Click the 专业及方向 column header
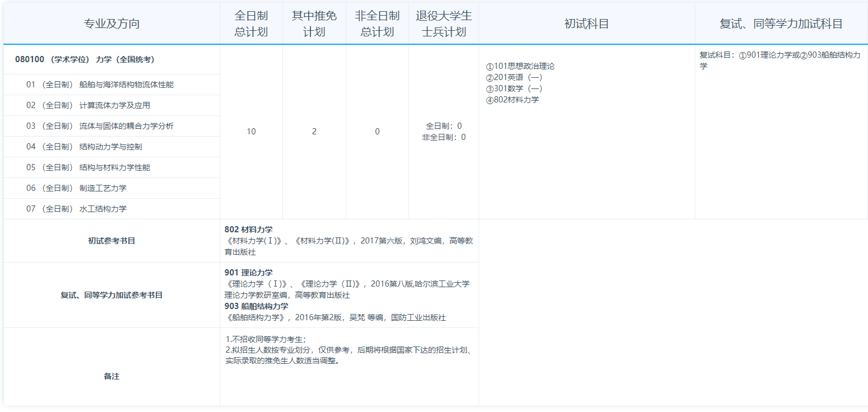868x412 pixels. pyautogui.click(x=112, y=24)
